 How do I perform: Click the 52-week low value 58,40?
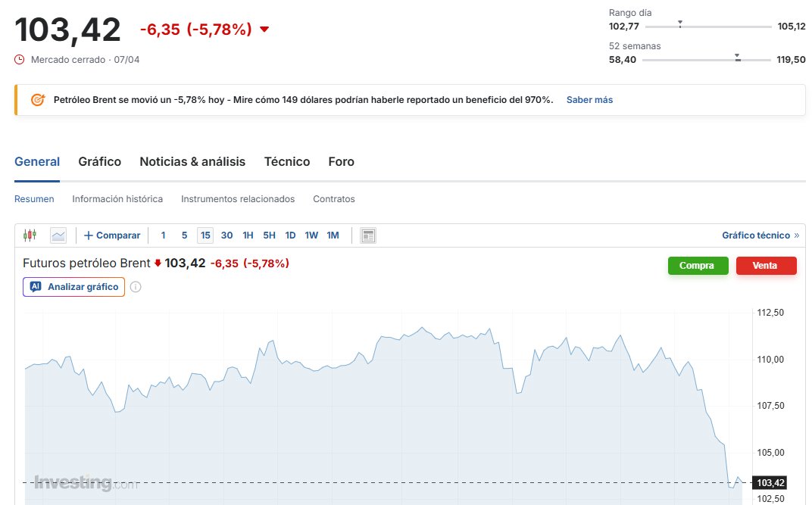(623, 60)
